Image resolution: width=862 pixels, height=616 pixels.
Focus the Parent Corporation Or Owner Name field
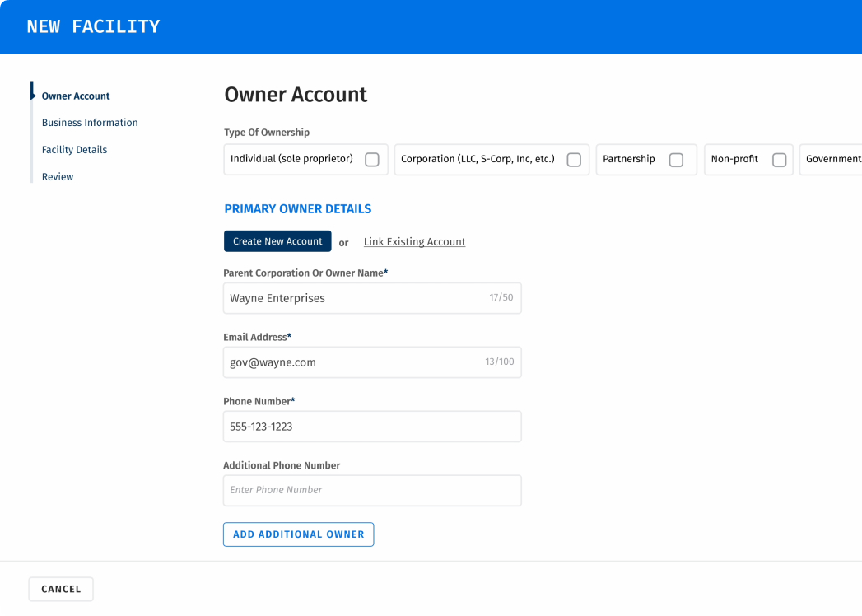pos(354,298)
